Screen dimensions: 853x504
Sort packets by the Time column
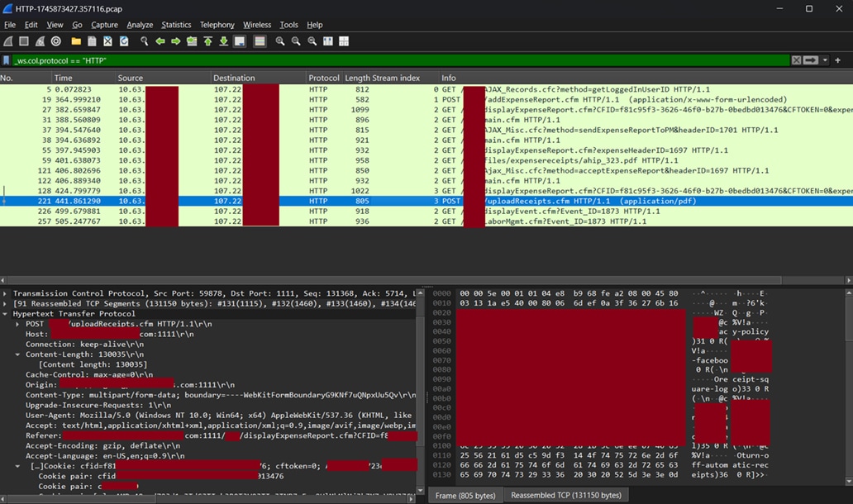point(83,78)
